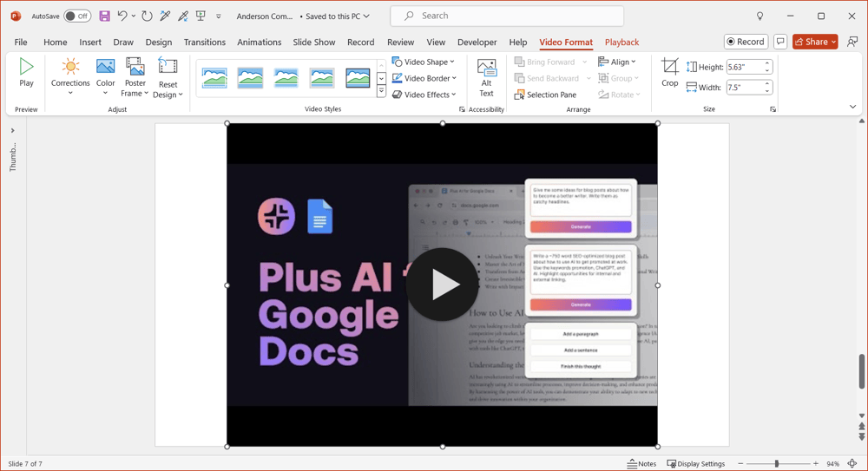Undo the last action
This screenshot has height=471, width=868.
point(122,16)
